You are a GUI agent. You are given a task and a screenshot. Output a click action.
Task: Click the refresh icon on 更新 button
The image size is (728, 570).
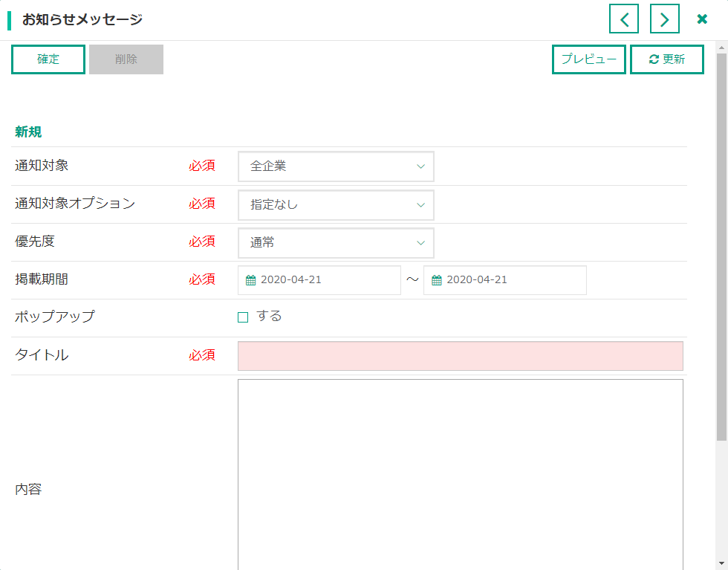pos(654,59)
